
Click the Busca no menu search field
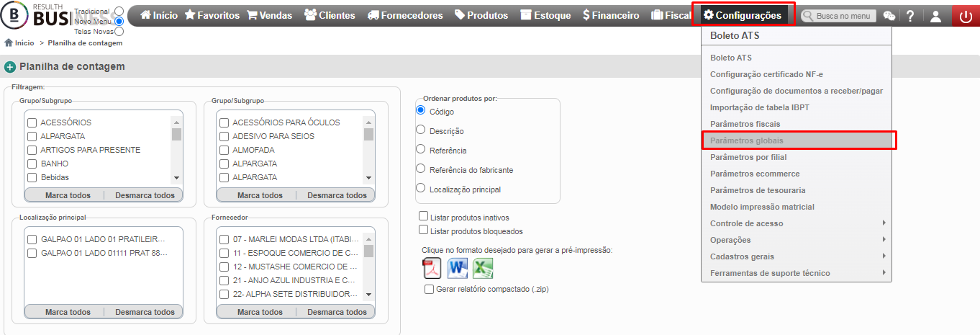click(839, 15)
